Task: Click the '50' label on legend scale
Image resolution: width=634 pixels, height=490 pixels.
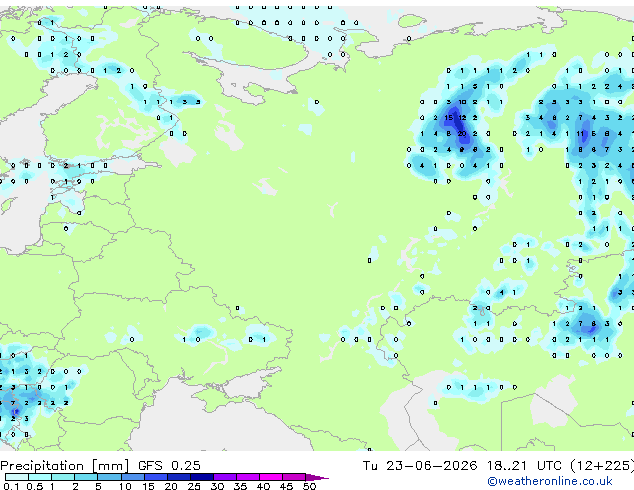Action: (309, 486)
